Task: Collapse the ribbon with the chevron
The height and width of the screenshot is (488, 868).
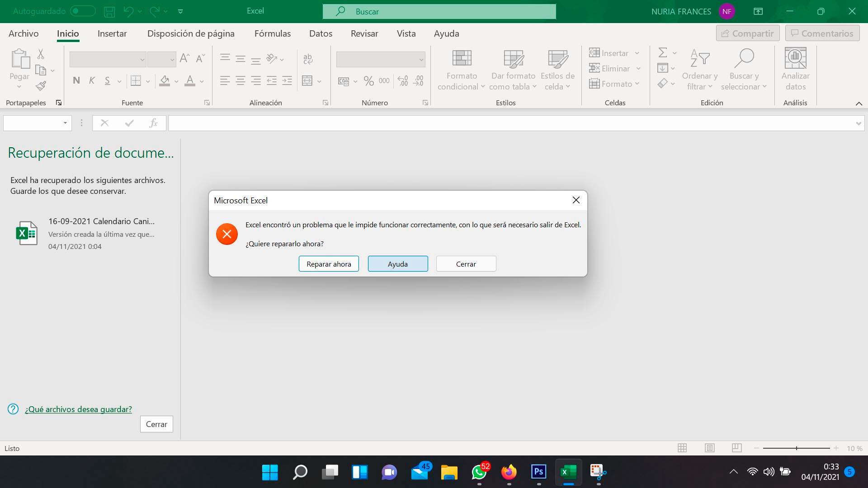Action: point(859,103)
